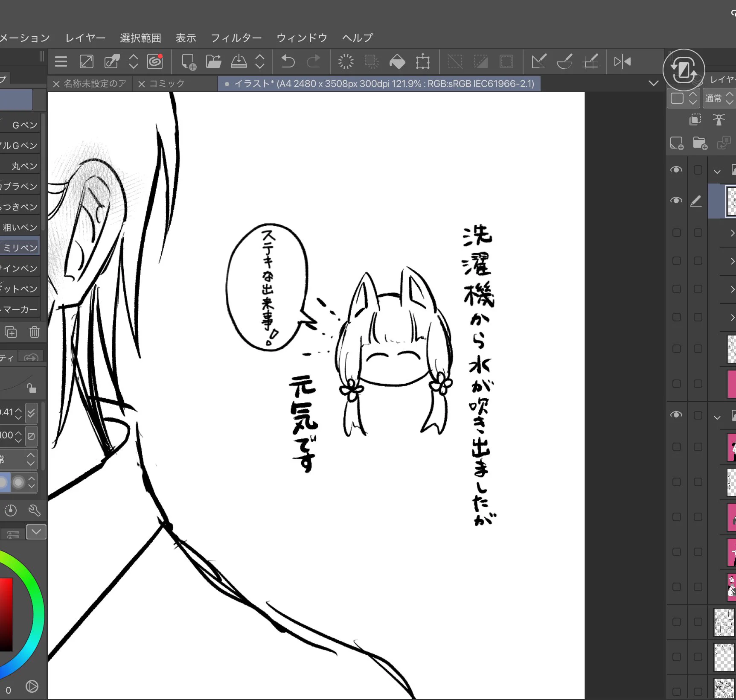Image resolution: width=736 pixels, height=700 pixels.
Task: Open the 通常 blending mode dropdown
Action: [x=719, y=99]
